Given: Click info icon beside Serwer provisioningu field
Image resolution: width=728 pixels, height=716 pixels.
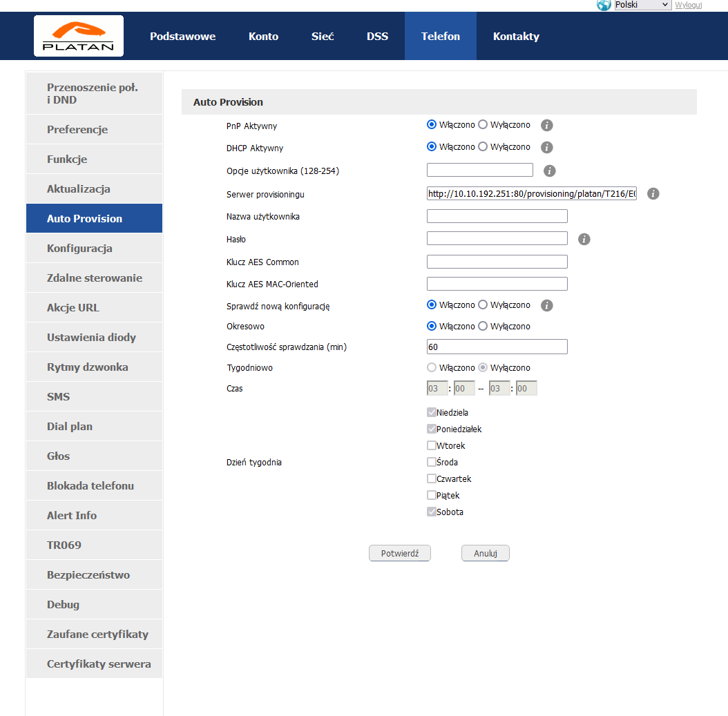Looking at the screenshot, I should tap(653, 194).
